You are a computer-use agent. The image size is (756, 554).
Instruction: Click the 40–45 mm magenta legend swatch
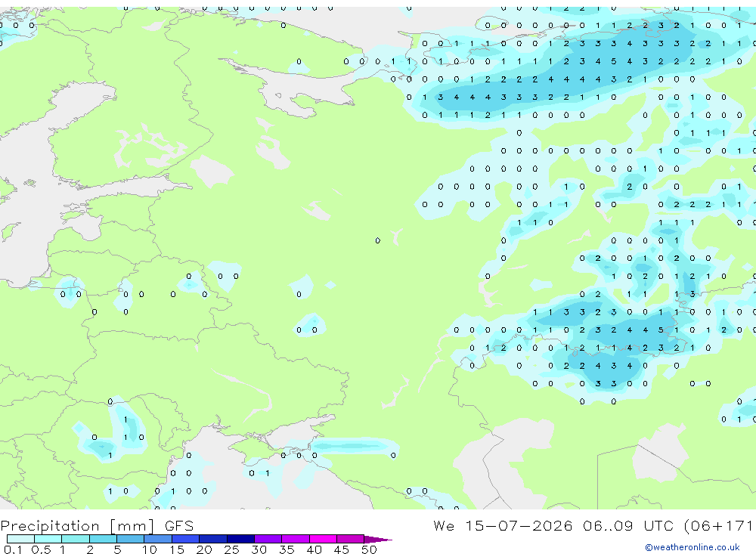(x=323, y=539)
